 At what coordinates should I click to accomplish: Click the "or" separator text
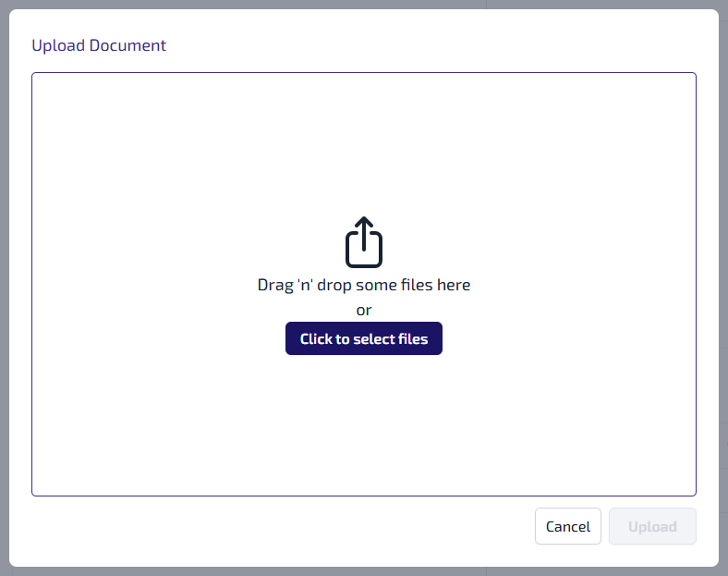364,311
